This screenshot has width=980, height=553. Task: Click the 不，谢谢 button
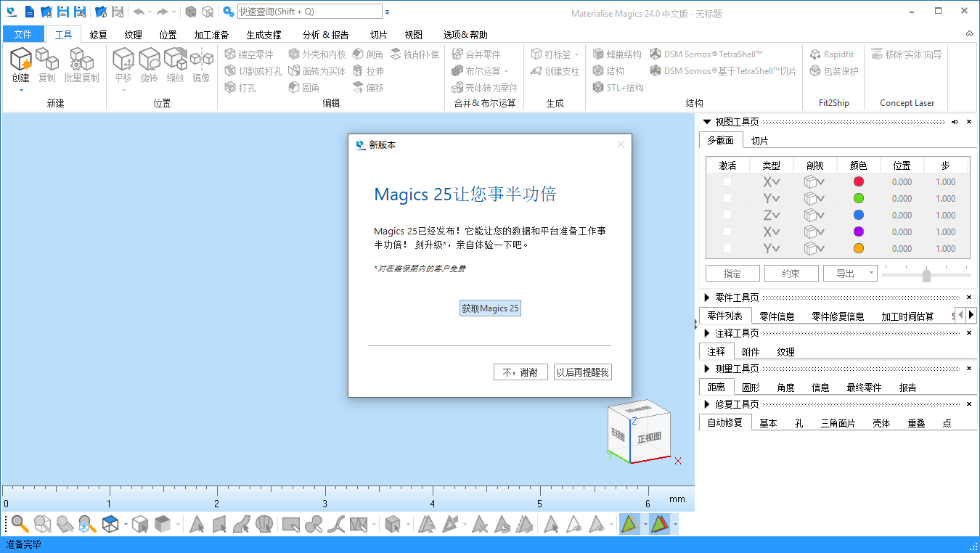[x=520, y=372]
